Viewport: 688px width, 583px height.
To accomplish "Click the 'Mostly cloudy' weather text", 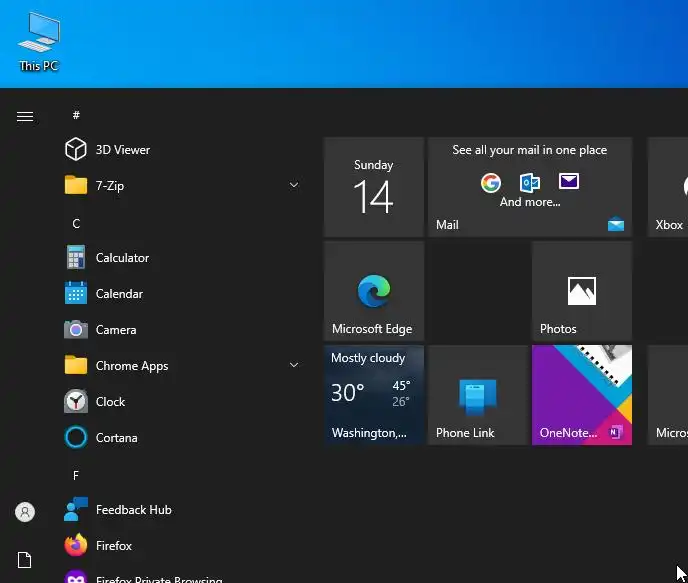I will coord(368,358).
